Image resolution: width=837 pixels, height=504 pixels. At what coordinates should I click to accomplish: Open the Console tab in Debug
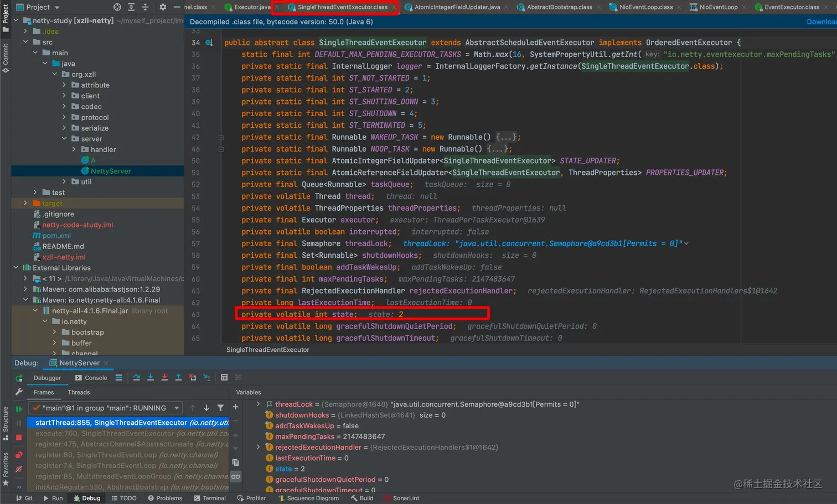tap(92, 378)
